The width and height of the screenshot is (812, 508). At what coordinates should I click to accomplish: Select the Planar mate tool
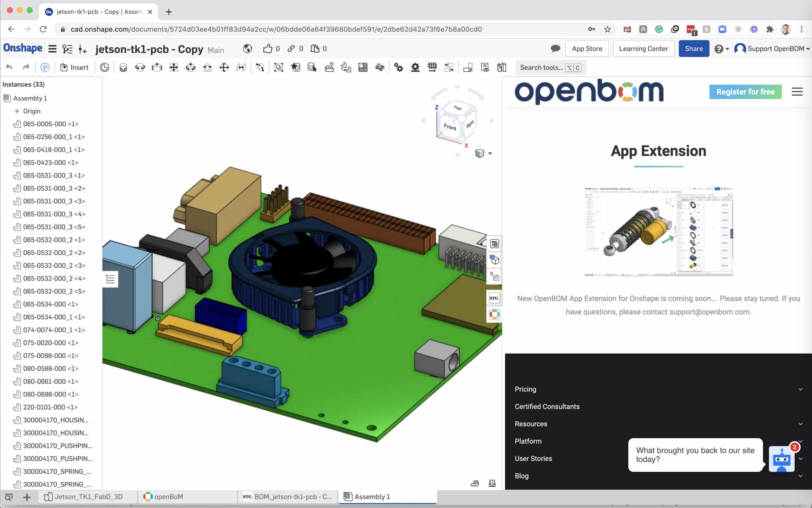174,68
